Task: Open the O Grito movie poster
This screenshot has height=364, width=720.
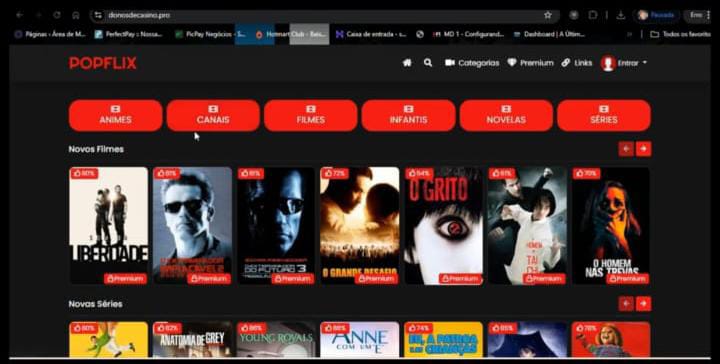Action: [x=444, y=225]
